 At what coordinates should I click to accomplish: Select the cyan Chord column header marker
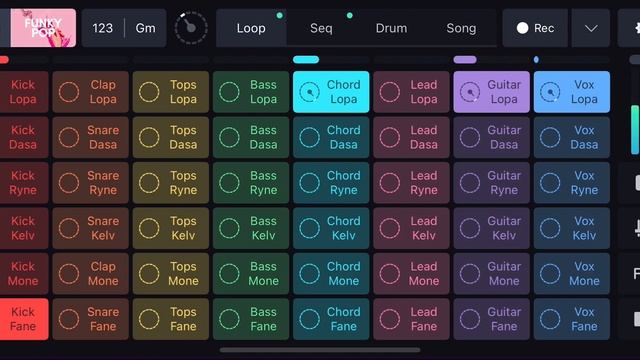coord(306,60)
